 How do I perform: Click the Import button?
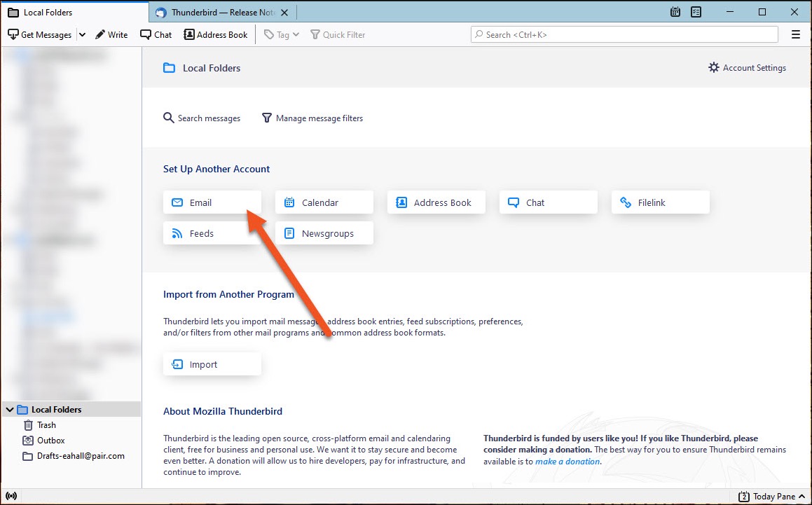(x=212, y=364)
